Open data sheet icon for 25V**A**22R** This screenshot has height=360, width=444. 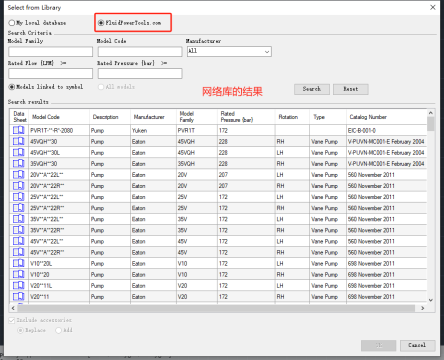click(x=19, y=208)
